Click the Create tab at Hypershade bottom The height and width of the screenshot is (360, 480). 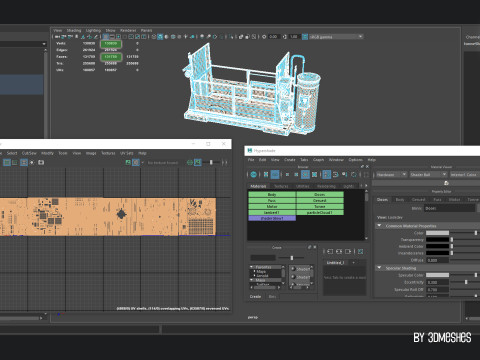click(255, 296)
